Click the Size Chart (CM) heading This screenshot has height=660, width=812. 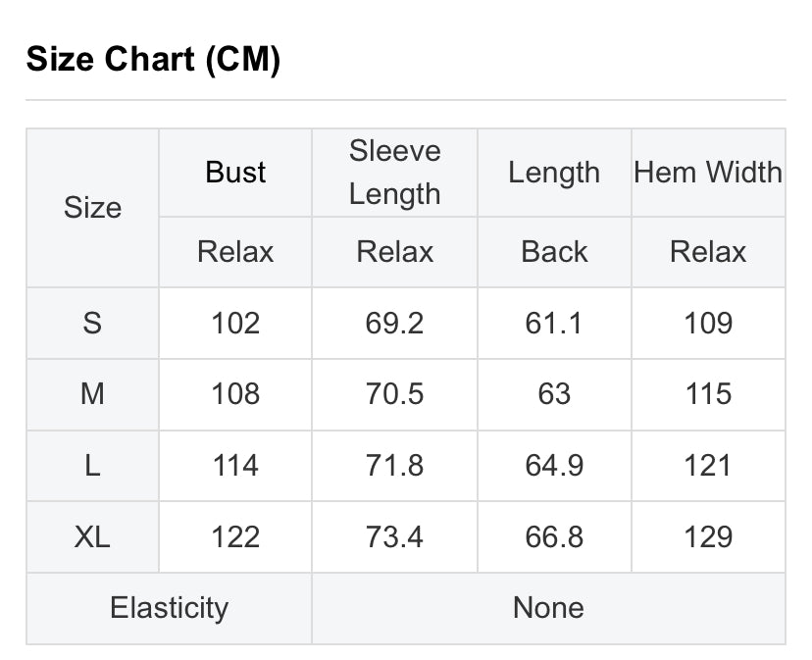point(153,59)
